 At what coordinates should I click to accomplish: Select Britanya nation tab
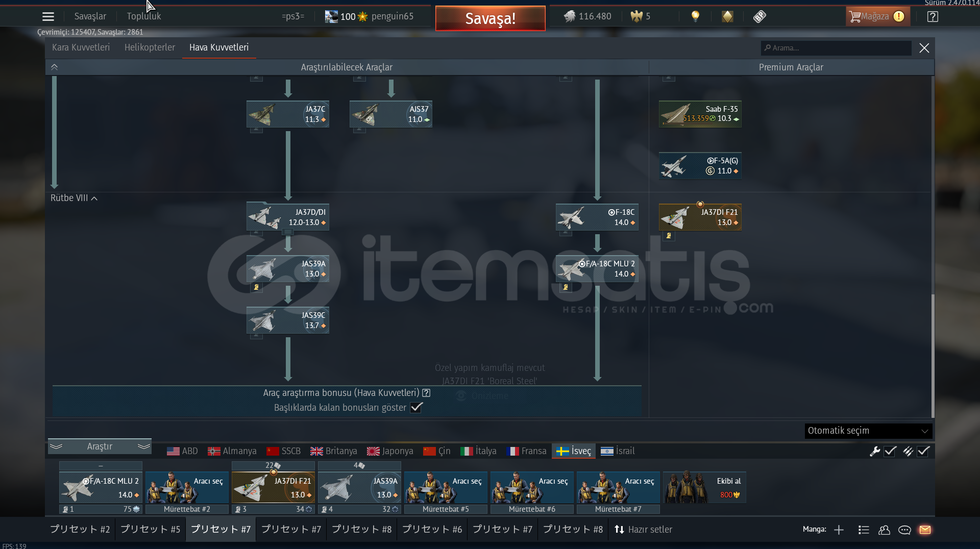(334, 451)
